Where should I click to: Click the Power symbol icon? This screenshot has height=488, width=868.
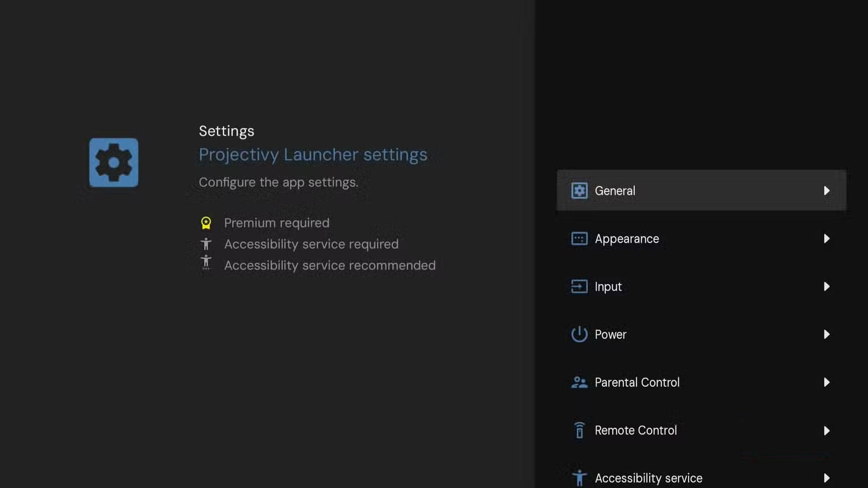click(x=579, y=334)
